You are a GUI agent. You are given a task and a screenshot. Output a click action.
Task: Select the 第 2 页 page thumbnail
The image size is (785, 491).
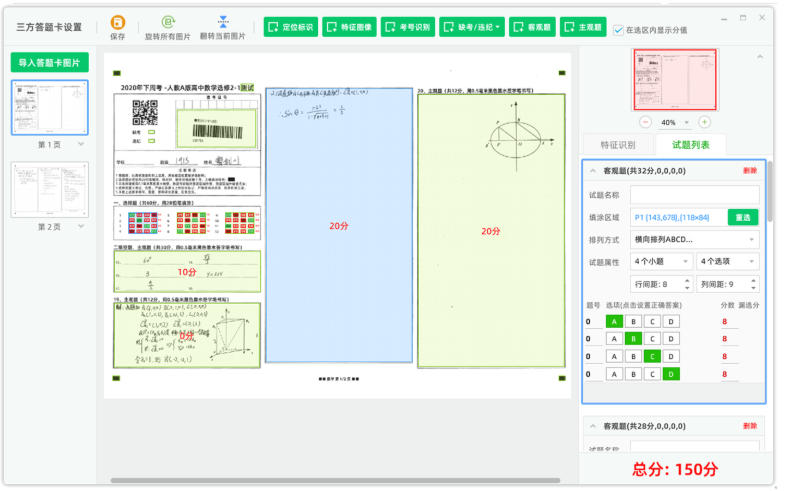tap(50, 189)
